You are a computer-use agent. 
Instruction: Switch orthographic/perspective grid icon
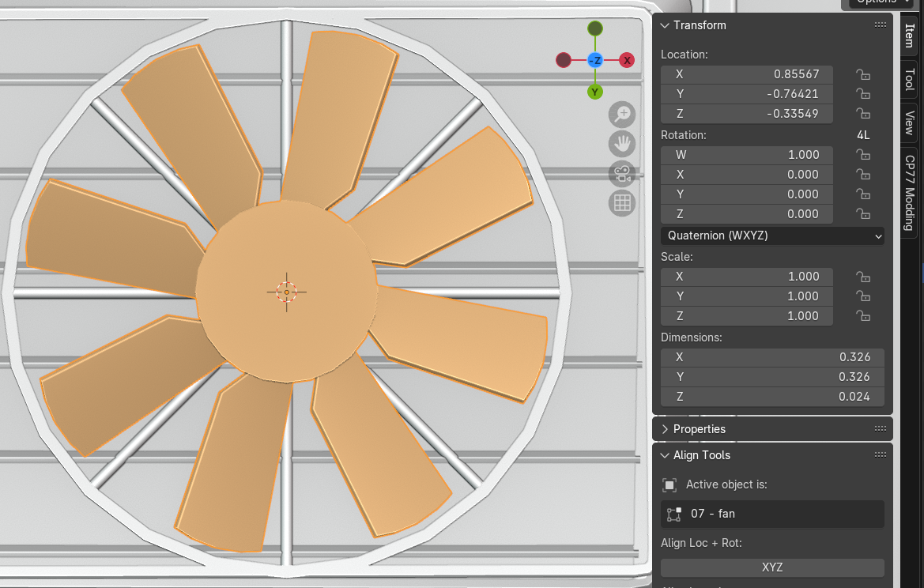(x=622, y=203)
